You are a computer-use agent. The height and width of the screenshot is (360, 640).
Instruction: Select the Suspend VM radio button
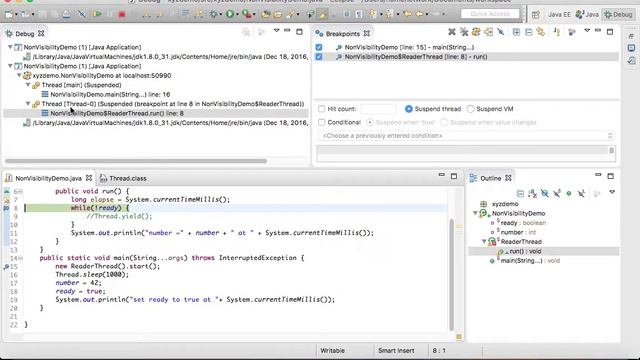[x=471, y=109]
